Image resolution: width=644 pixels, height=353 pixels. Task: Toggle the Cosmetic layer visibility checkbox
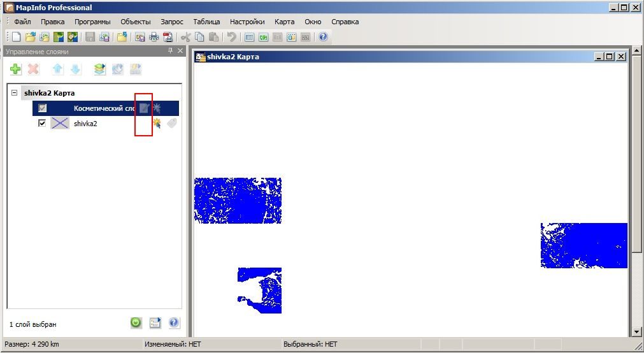(42, 108)
